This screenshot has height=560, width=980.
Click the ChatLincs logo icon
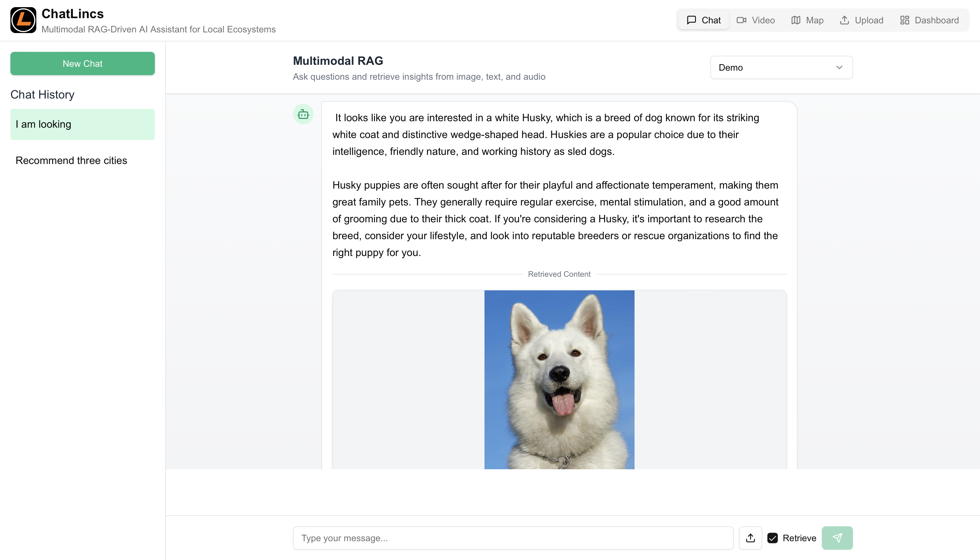pyautogui.click(x=23, y=20)
